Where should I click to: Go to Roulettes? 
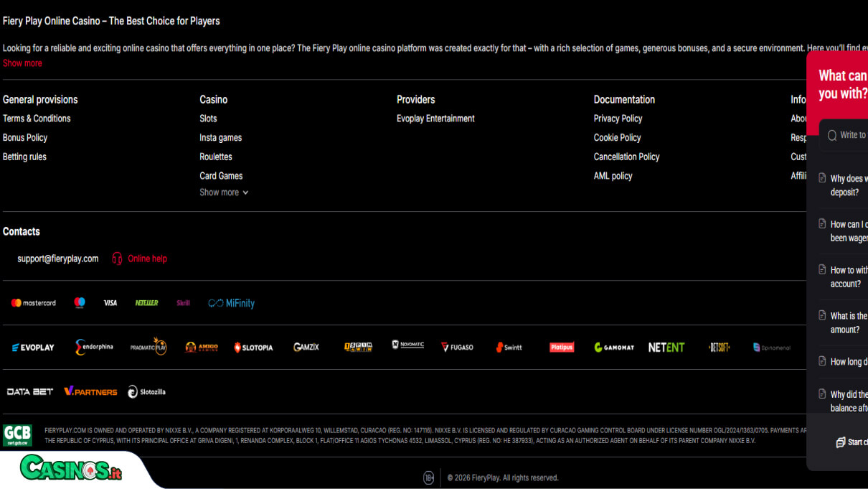pos(216,157)
